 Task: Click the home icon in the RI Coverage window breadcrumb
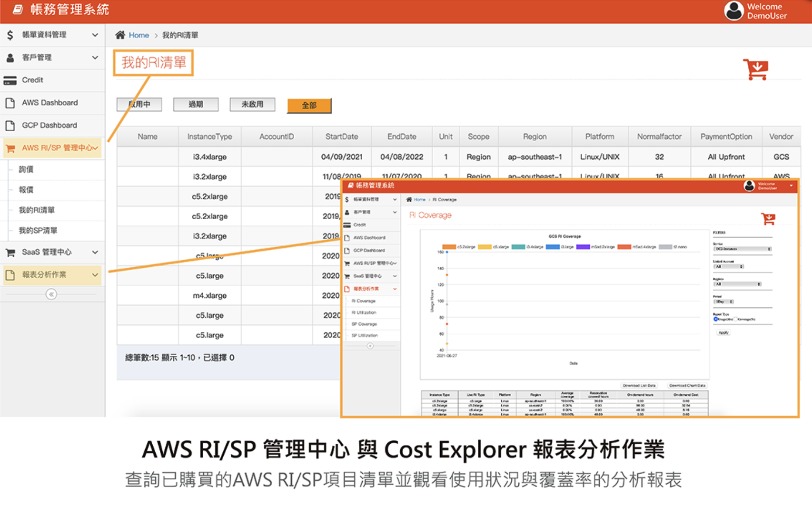click(409, 199)
